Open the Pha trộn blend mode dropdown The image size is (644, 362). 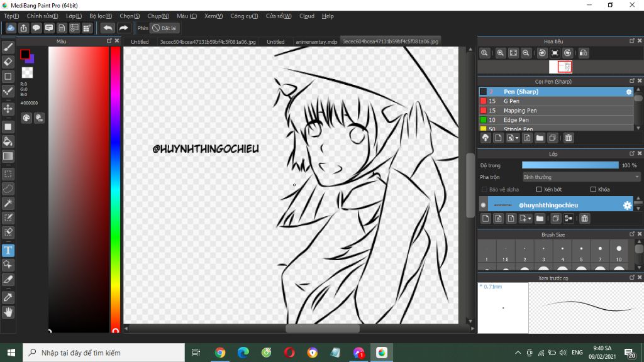[580, 177]
